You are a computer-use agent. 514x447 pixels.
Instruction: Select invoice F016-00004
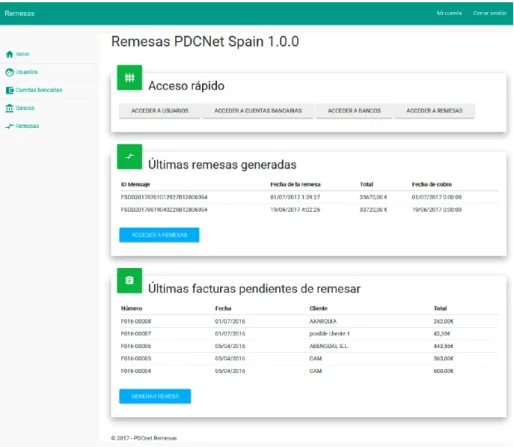[309, 371]
